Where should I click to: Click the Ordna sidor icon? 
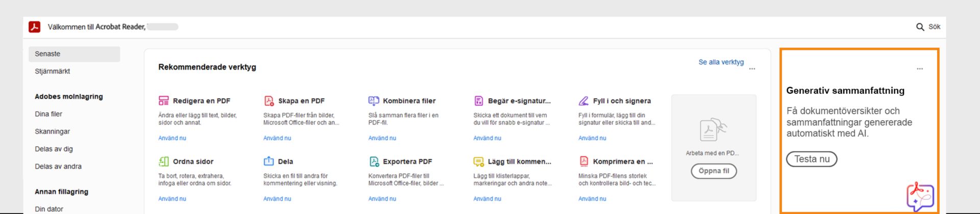[164, 162]
